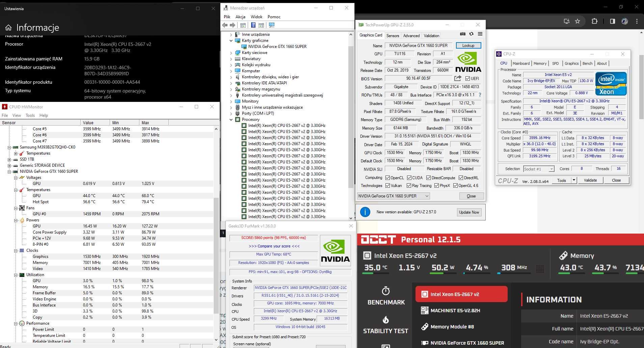Toggle the OpenGL 4.6 checkbox in GPU-Z
This screenshot has height=348, width=644.
(456, 186)
